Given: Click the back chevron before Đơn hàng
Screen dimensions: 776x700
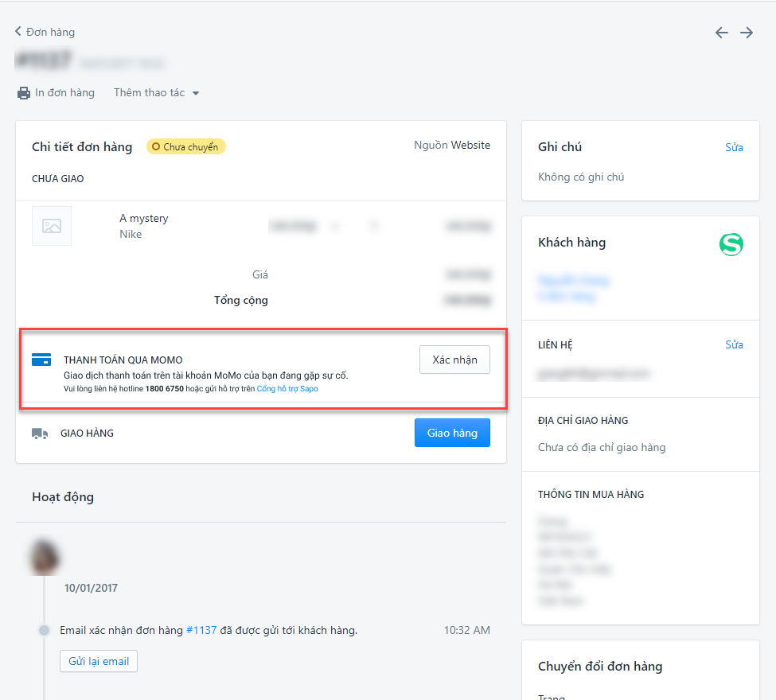Looking at the screenshot, I should pyautogui.click(x=17, y=31).
